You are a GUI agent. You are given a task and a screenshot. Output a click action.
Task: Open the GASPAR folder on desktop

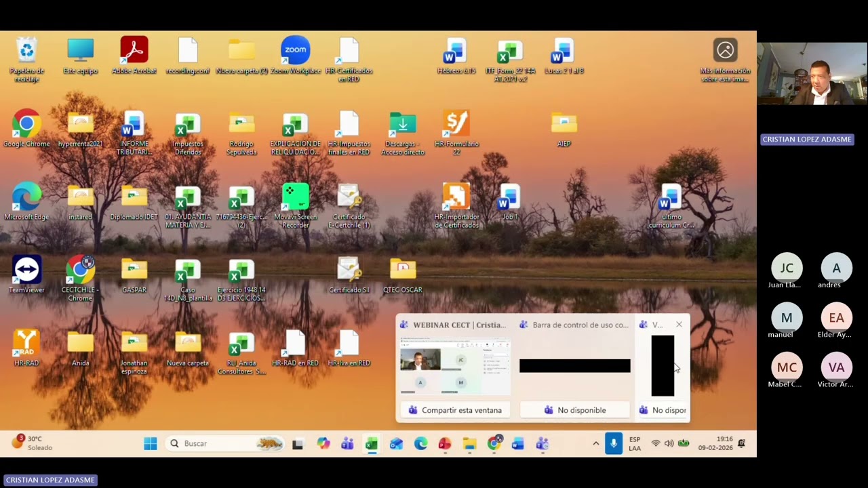tap(134, 275)
